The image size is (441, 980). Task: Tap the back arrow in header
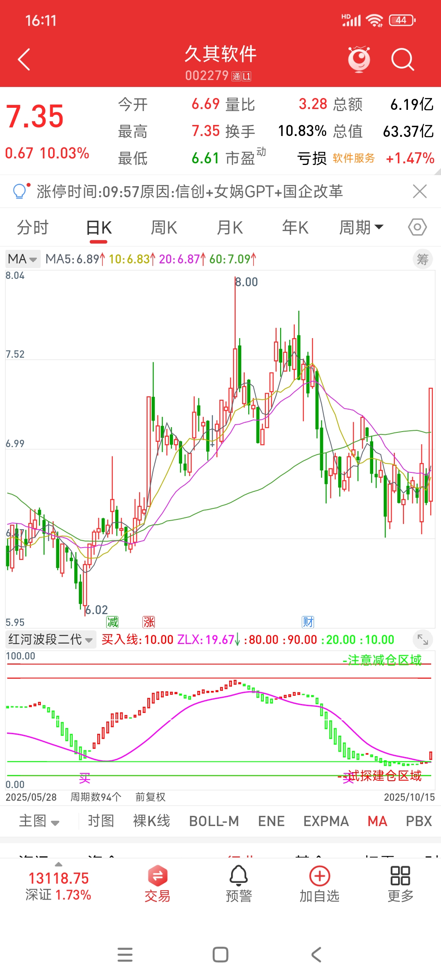24,60
